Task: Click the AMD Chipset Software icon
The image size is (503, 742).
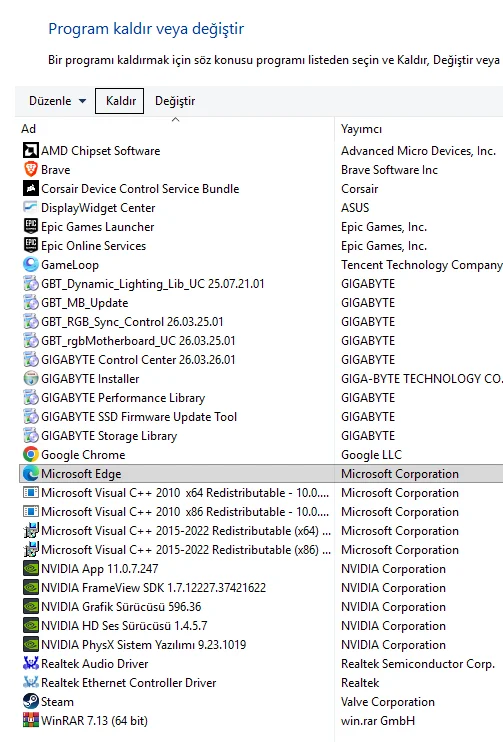Action: click(x=31, y=150)
